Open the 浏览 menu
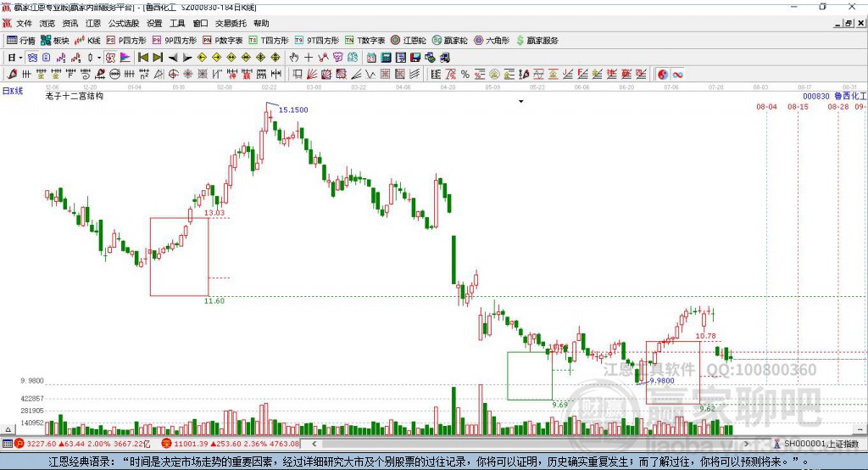 47,23
